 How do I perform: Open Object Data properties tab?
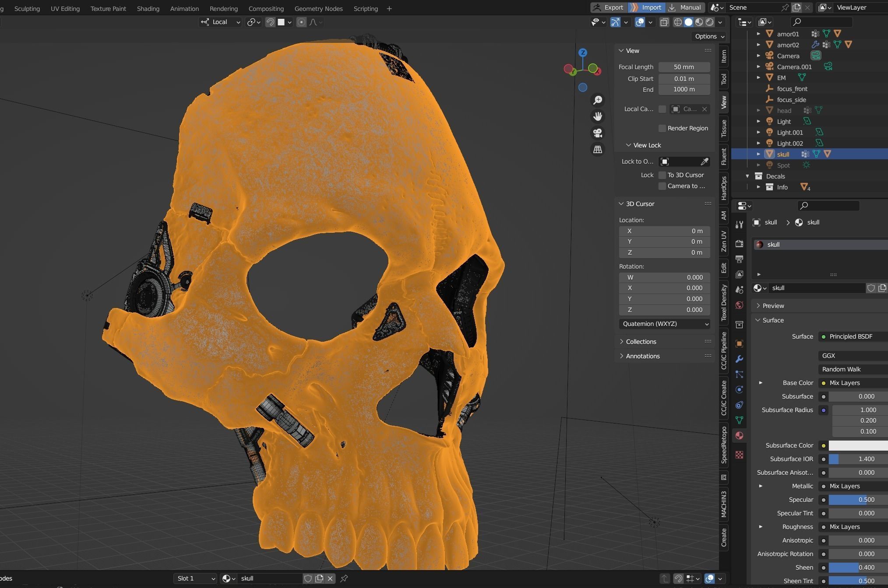pyautogui.click(x=740, y=420)
